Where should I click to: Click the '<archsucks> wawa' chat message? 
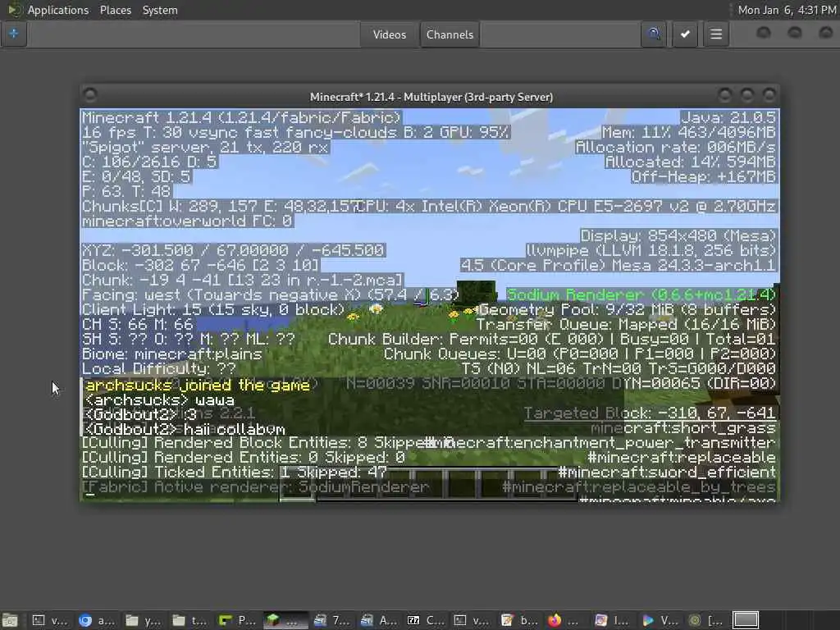pos(159,400)
